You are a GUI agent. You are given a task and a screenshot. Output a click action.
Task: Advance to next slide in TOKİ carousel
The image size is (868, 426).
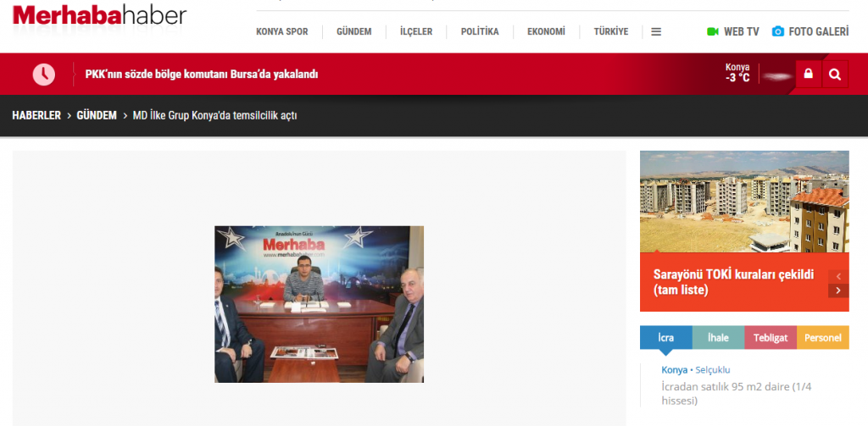837,290
